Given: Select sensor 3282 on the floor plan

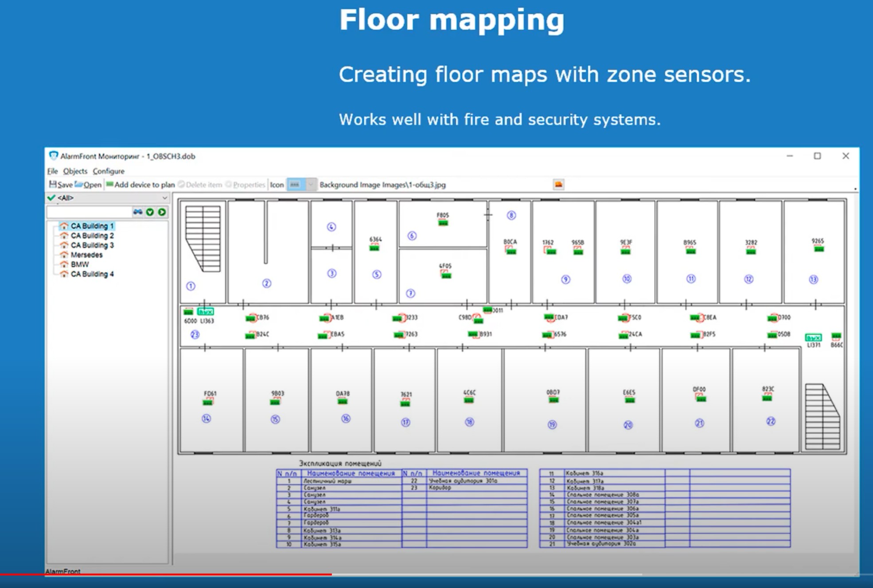Looking at the screenshot, I should point(751,251).
